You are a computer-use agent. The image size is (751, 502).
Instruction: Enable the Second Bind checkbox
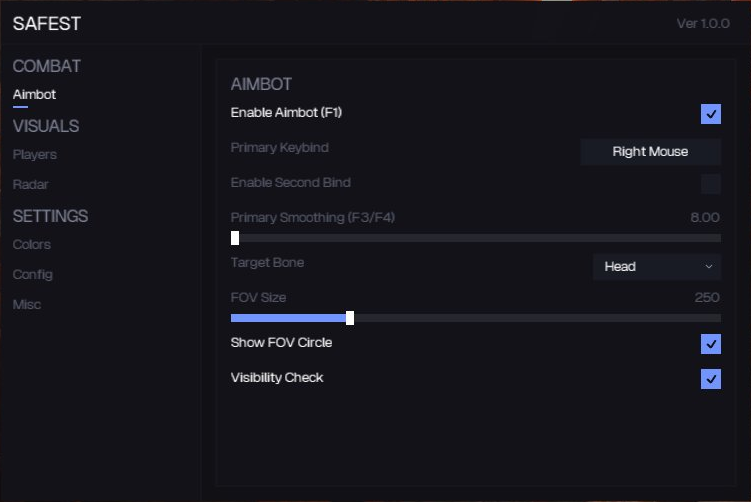(711, 184)
